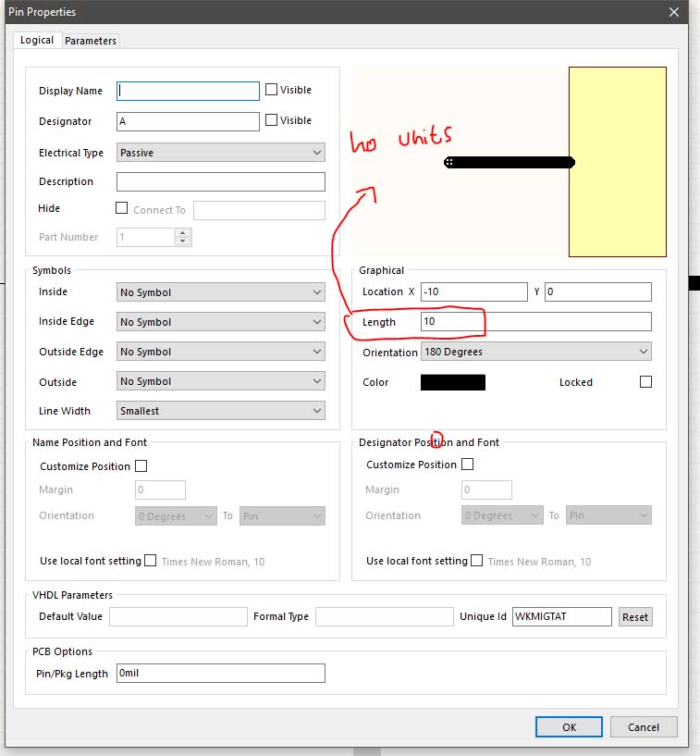Click the Pin/Pkg Length field
The height and width of the screenshot is (756, 700).
[x=220, y=674]
